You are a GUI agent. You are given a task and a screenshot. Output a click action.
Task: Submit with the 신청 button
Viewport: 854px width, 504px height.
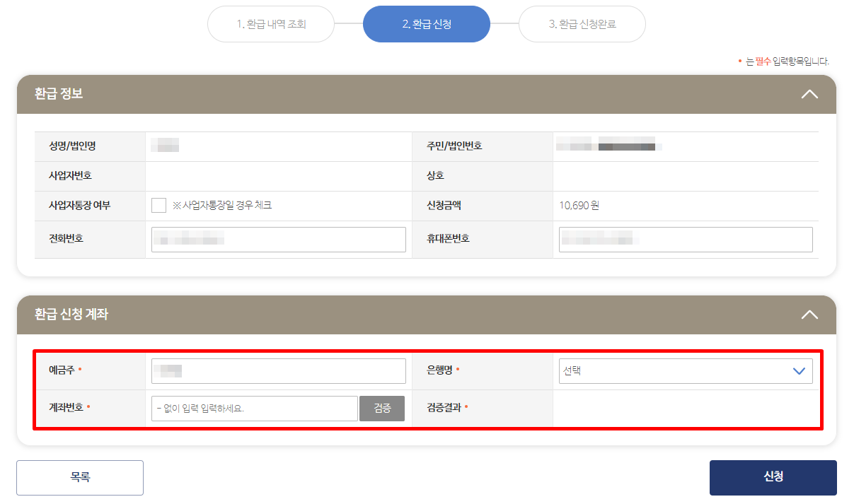point(773,478)
